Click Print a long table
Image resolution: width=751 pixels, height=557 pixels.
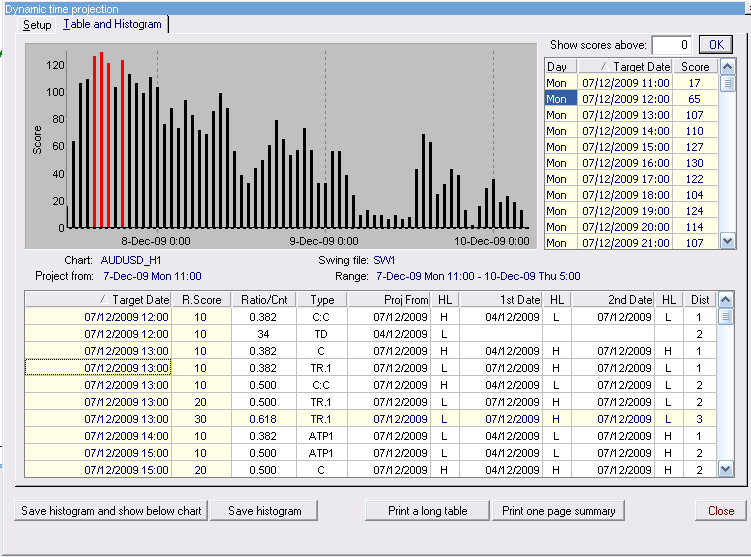pos(427,511)
